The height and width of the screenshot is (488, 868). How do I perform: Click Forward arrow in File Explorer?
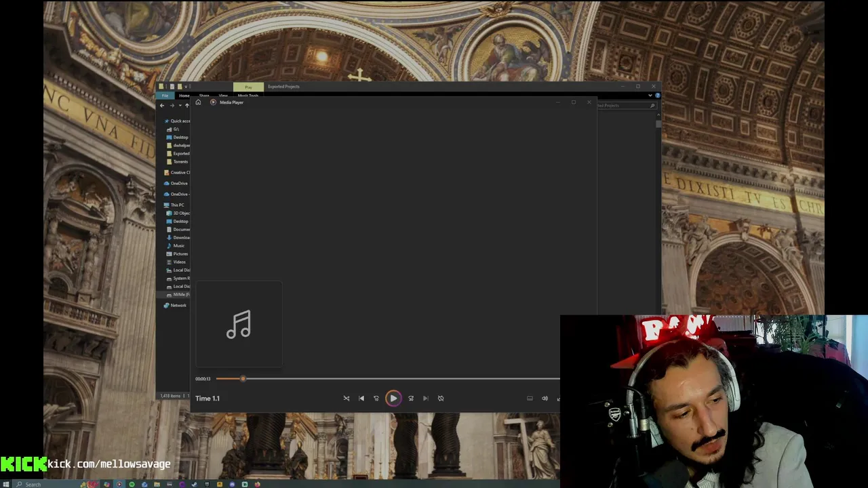coord(172,105)
